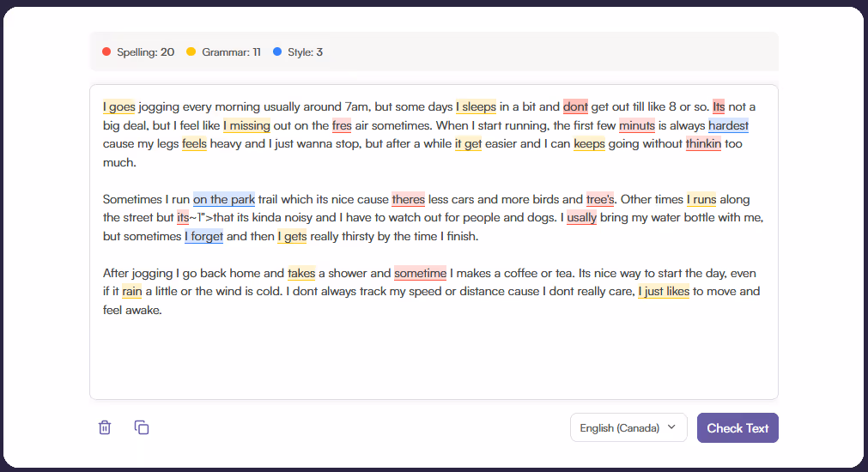Image resolution: width=868 pixels, height=472 pixels.
Task: Click the red-highlighted word "dont"
Action: click(576, 106)
